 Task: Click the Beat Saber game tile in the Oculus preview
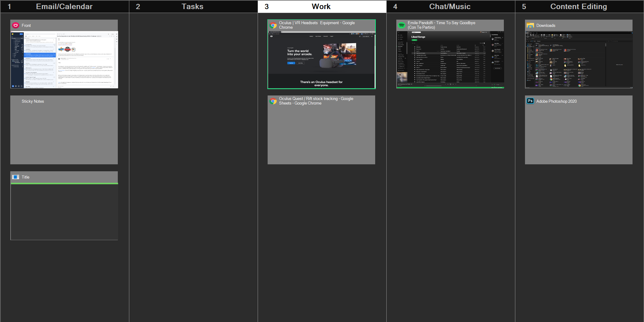pyautogui.click(x=348, y=59)
